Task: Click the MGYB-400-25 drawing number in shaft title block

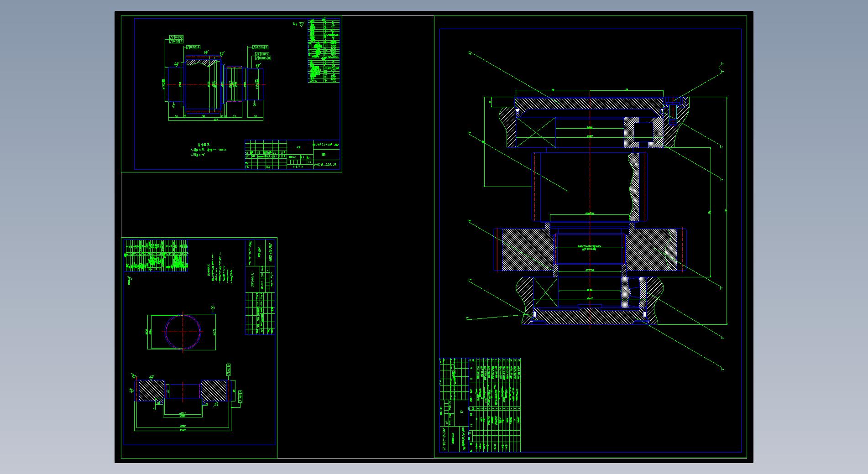Action: [325, 165]
